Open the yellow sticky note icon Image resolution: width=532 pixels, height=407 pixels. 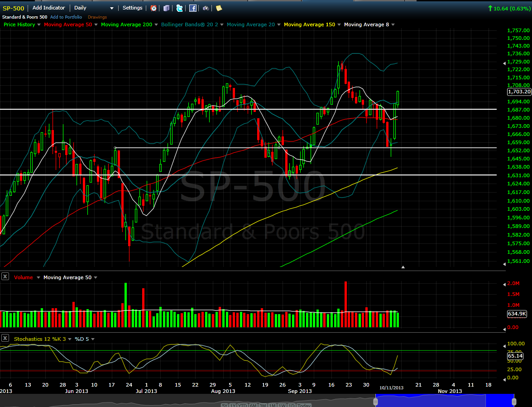pyautogui.click(x=219, y=8)
